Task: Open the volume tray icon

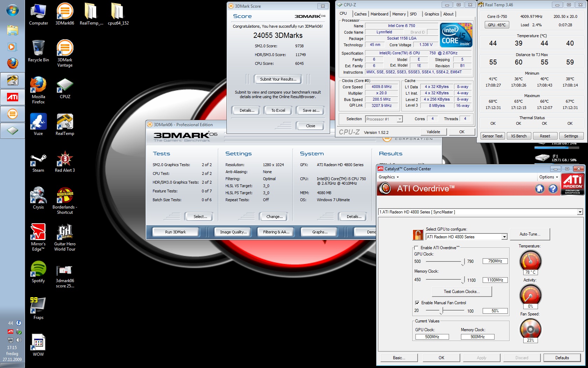Action: [19, 340]
